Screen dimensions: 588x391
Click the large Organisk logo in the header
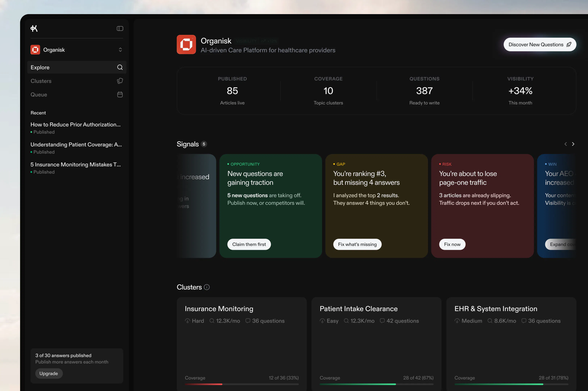click(x=186, y=44)
